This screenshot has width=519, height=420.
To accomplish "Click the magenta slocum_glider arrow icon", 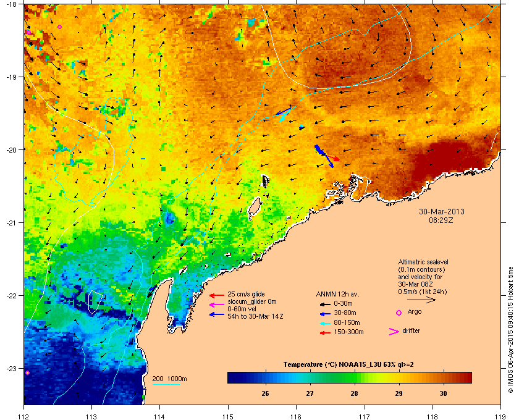I will [x=217, y=305].
